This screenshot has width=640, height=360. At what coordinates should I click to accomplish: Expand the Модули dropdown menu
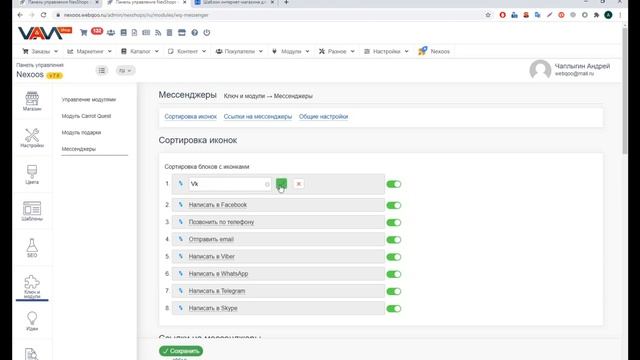coord(291,51)
